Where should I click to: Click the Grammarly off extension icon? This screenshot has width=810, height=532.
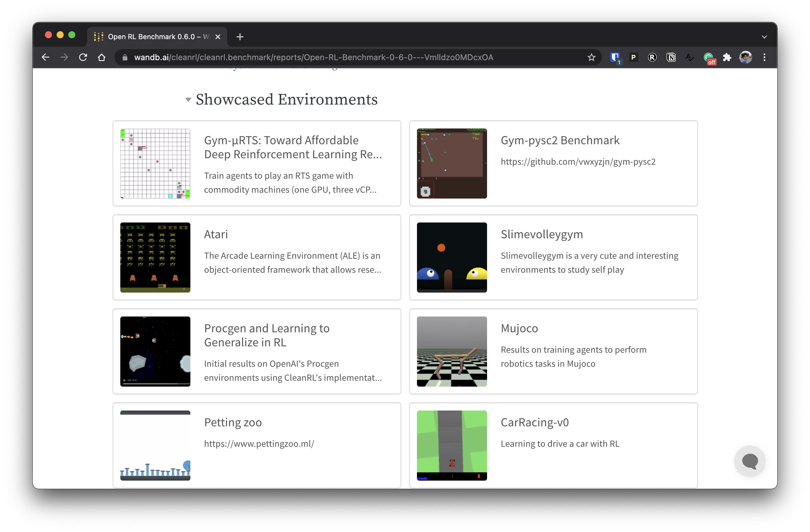pos(709,57)
